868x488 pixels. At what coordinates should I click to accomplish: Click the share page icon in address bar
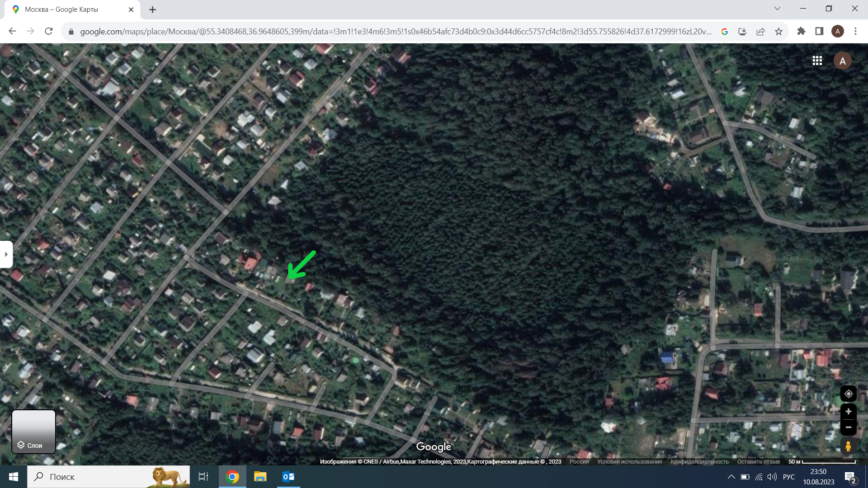760,32
